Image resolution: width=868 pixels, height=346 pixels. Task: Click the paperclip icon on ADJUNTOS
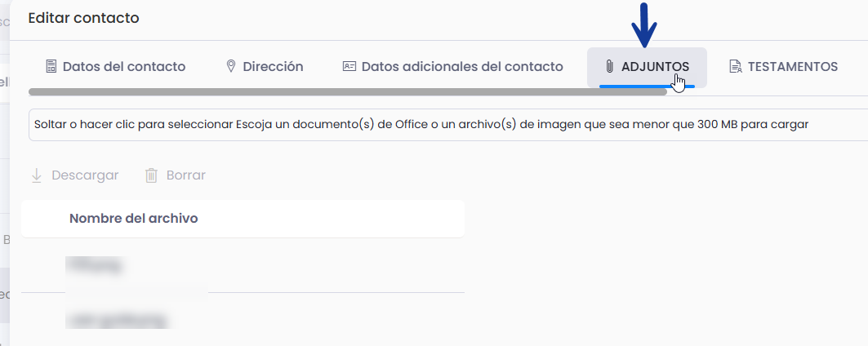click(609, 67)
